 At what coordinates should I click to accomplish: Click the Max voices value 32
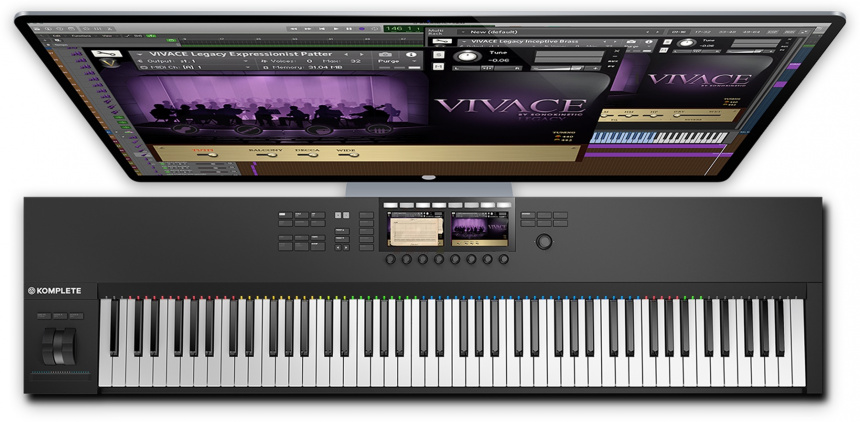click(355, 61)
